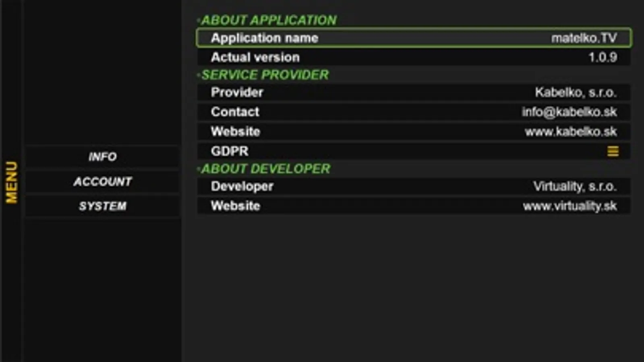The width and height of the screenshot is (644, 362).
Task: Click the SERVICE PROVIDER section header
Action: (x=265, y=75)
